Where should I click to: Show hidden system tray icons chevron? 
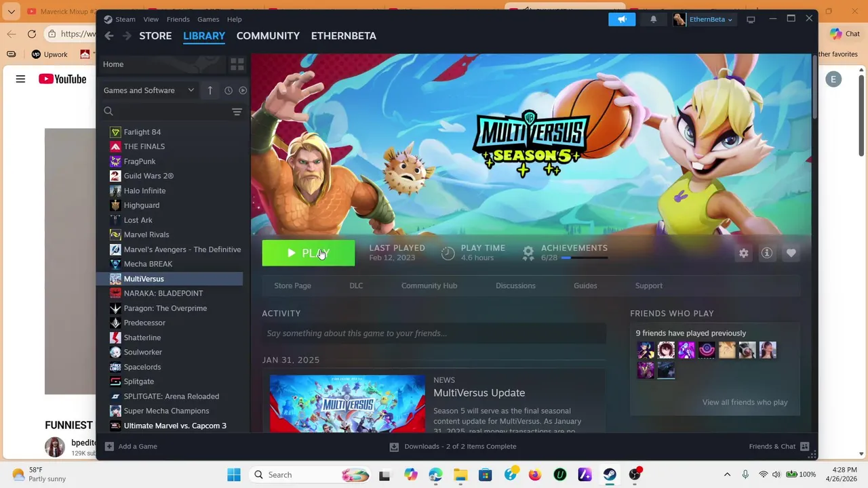tap(727, 474)
